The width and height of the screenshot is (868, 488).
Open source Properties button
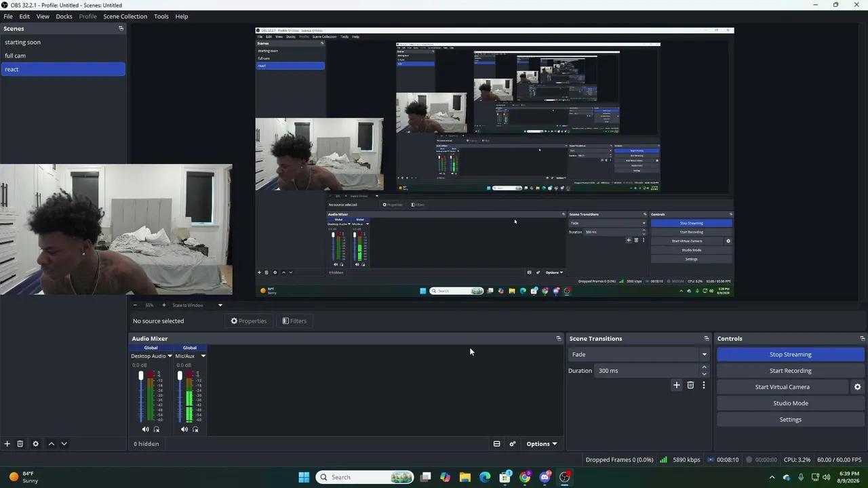[x=249, y=321]
